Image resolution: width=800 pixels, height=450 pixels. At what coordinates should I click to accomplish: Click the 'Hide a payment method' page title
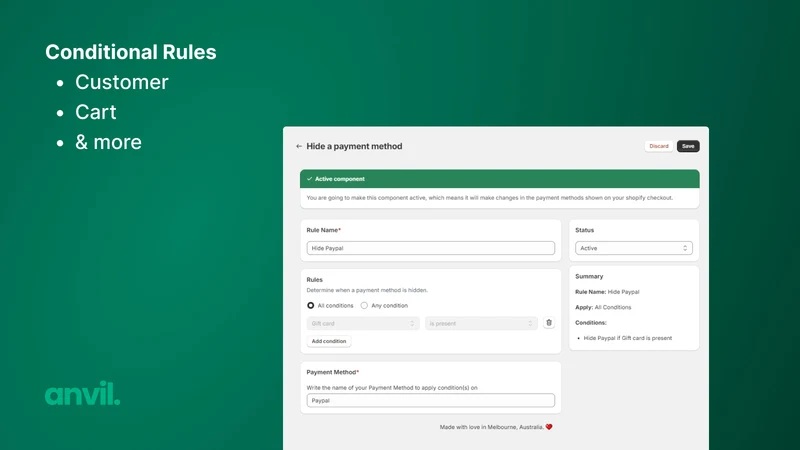click(x=354, y=146)
